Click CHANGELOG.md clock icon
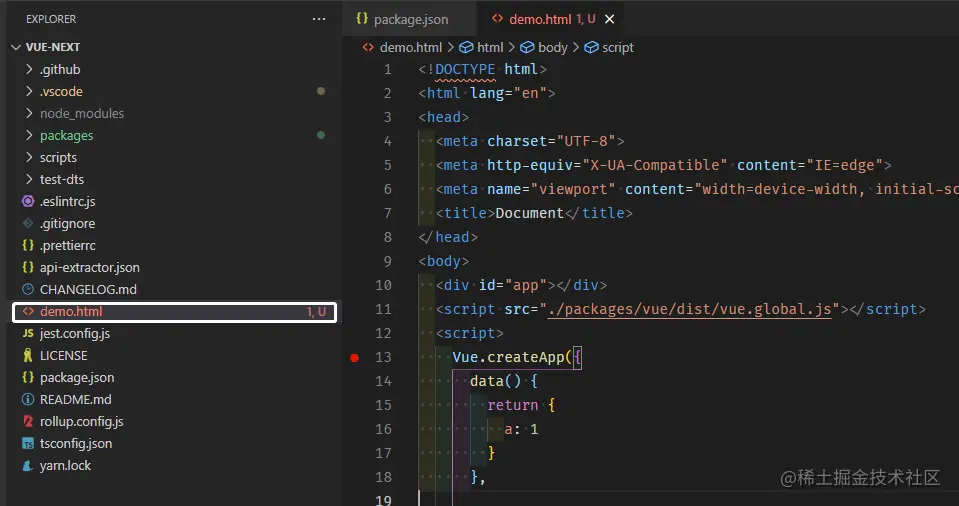The width and height of the screenshot is (959, 506). pos(28,289)
